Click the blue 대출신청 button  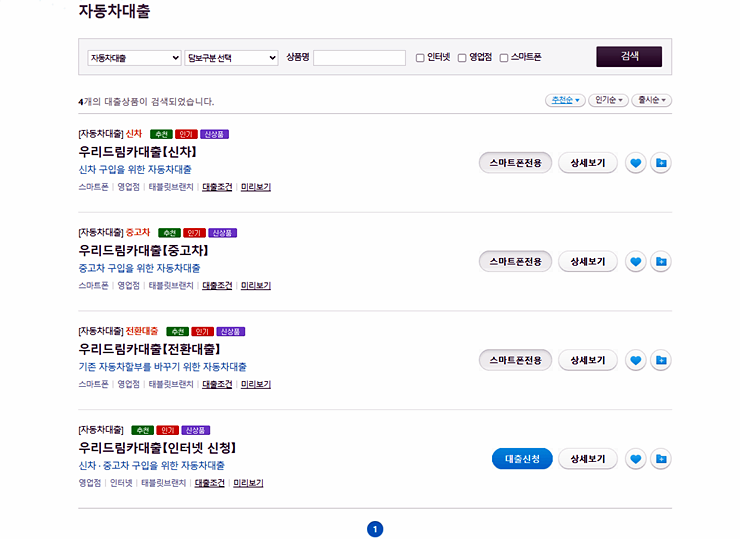(x=522, y=459)
